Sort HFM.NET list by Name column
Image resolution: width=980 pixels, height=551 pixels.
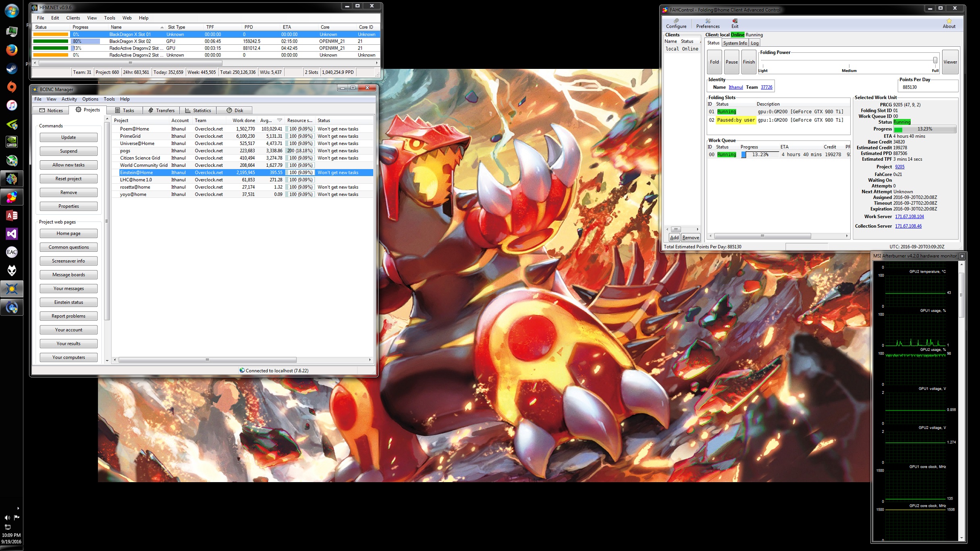pyautogui.click(x=137, y=27)
